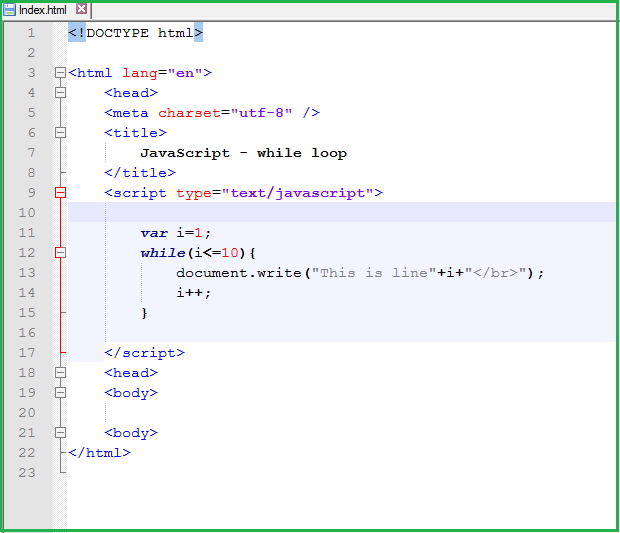
Task: Click the empty highlighted line 10
Action: point(342,212)
